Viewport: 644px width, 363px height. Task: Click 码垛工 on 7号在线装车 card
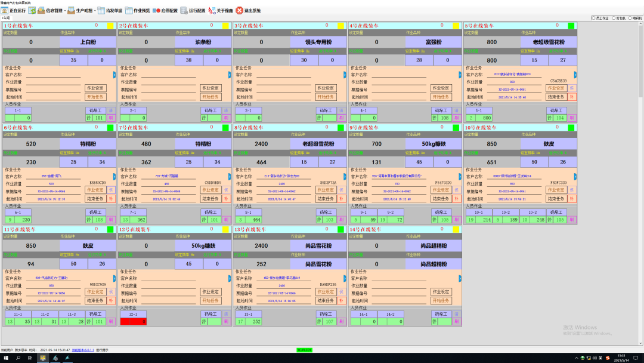pos(210,212)
